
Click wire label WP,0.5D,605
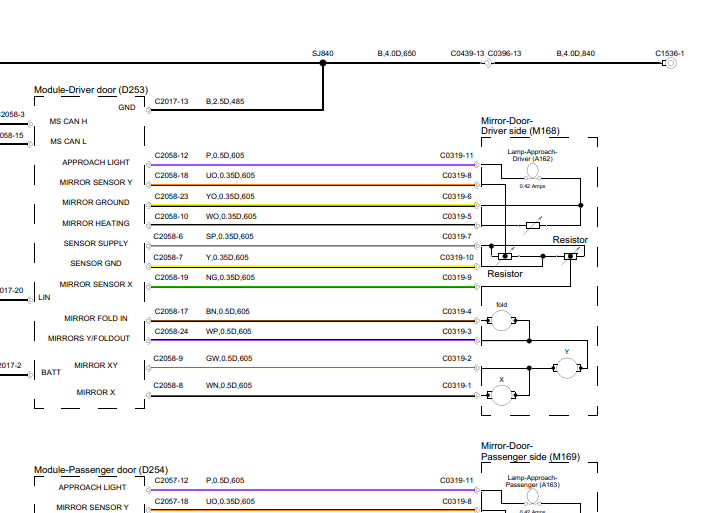tap(228, 331)
